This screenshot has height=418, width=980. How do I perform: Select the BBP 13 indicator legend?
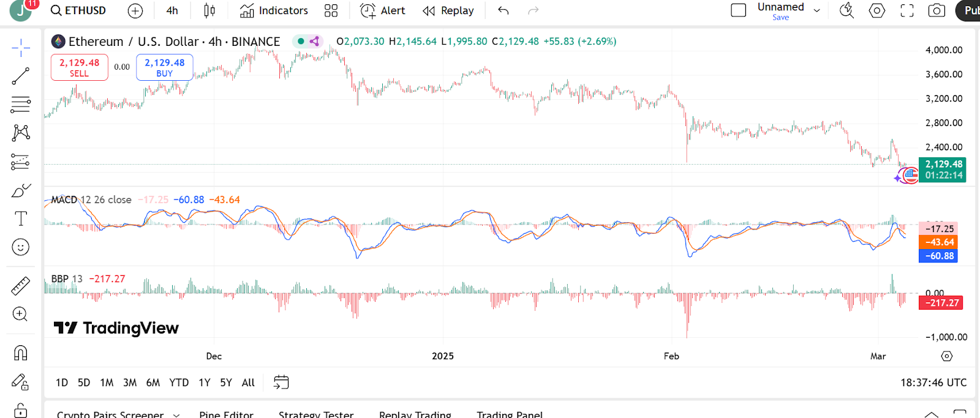(67, 278)
